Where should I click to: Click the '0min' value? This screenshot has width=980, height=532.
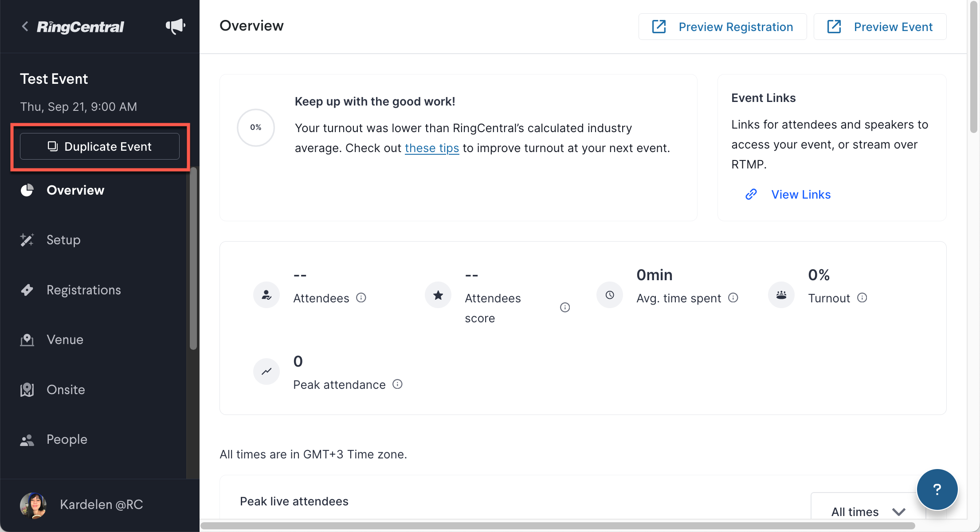[x=655, y=275]
